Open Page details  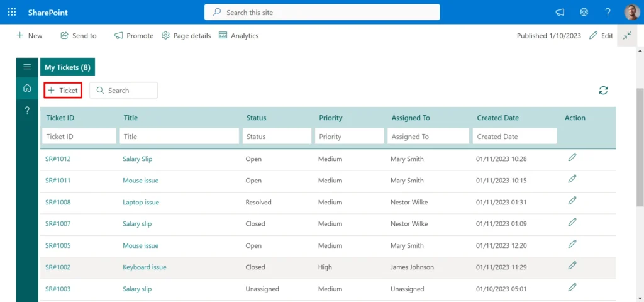coord(186,36)
